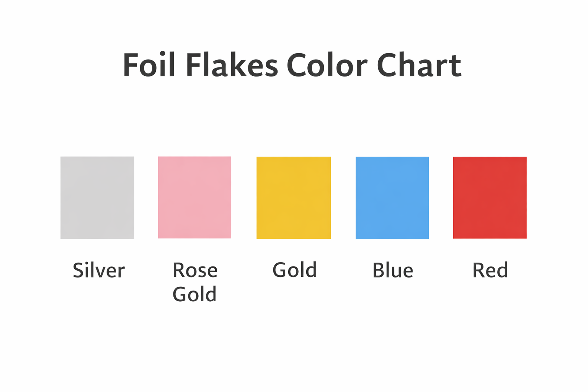Click white gap between Silver and Rose Gold swatches
Screen dimensions: 588x392
(x=146, y=198)
